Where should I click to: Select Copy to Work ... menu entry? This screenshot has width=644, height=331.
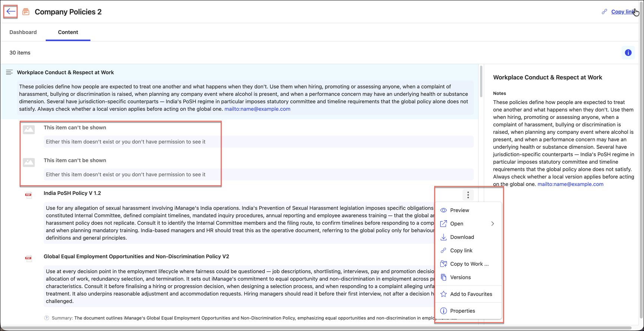click(468, 264)
